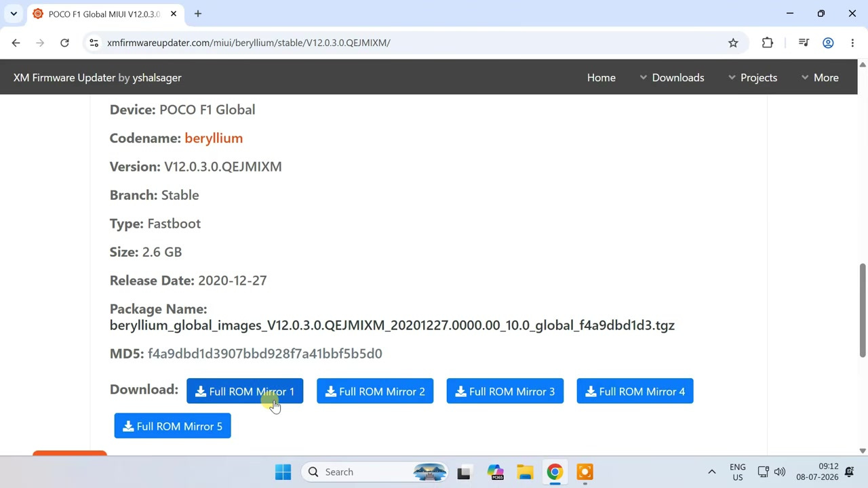Open the orange recorder app in taskbar
Viewport: 868px width, 488px height.
(585, 472)
